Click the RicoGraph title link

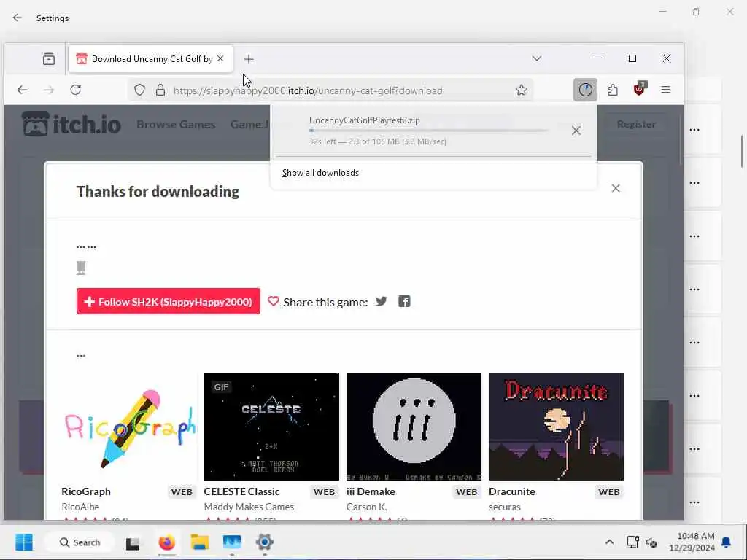(86, 491)
